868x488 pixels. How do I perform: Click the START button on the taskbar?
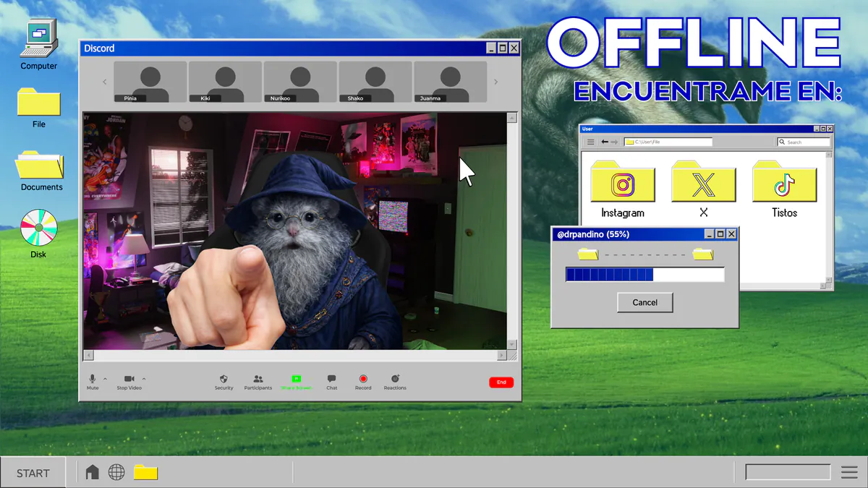tap(33, 473)
